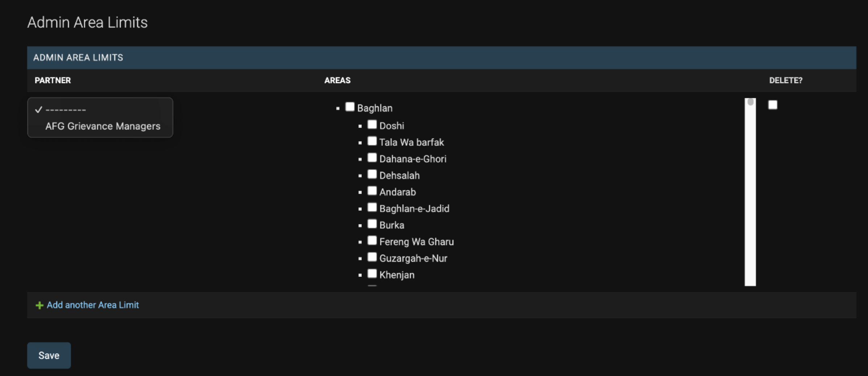Click the Khenjan area label

(x=397, y=275)
